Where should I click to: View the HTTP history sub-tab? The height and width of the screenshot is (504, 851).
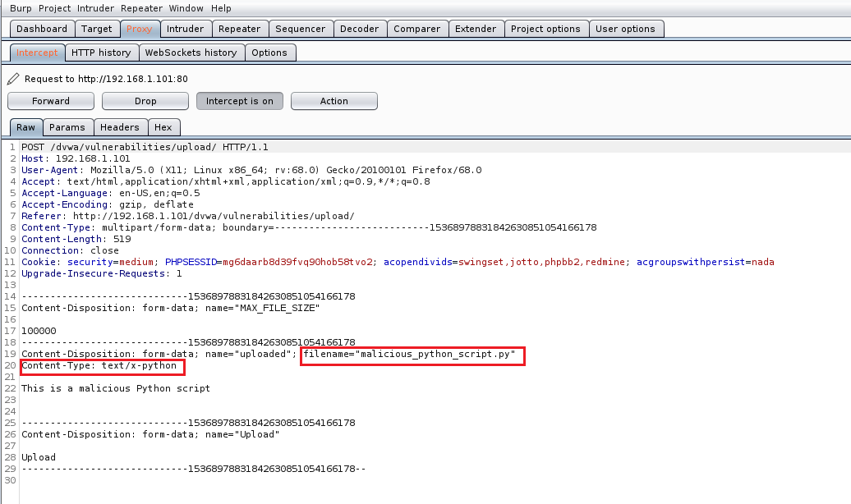(x=101, y=53)
